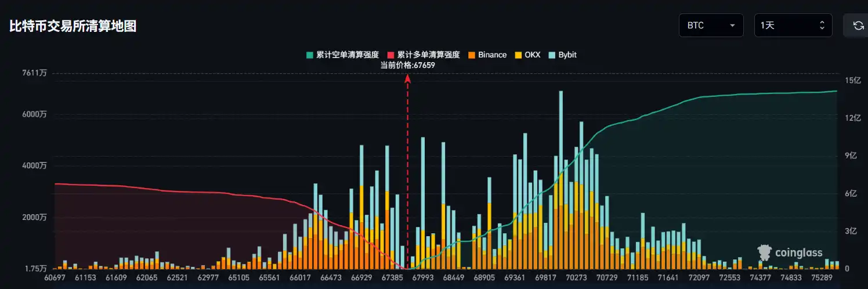Click the 3亿 right axis label
The width and height of the screenshot is (868, 289).
tap(851, 232)
